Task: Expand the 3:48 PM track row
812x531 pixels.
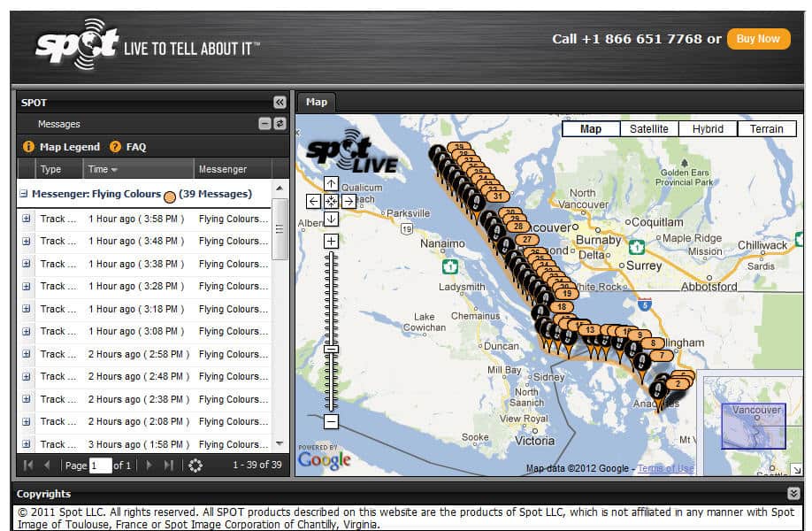Action: 27,241
